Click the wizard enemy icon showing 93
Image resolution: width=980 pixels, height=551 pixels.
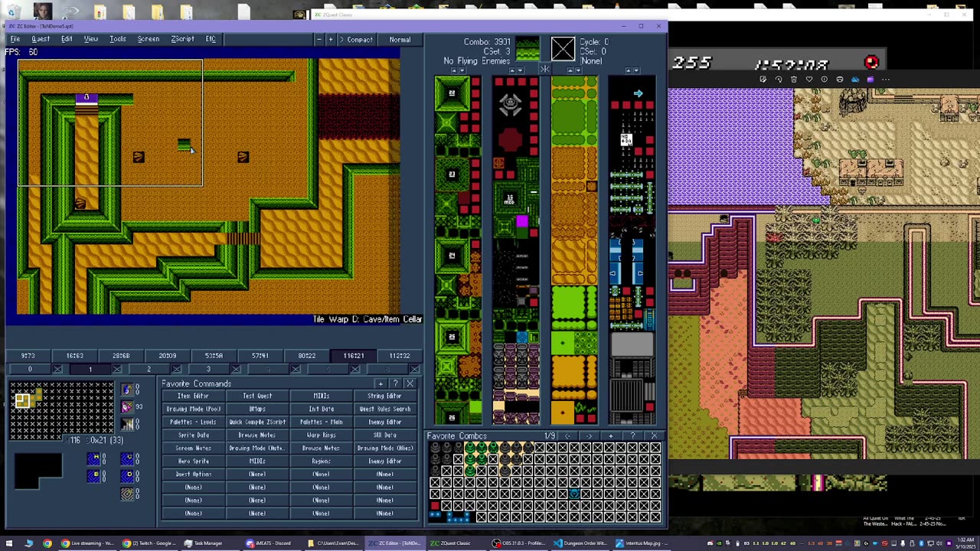pyautogui.click(x=127, y=407)
